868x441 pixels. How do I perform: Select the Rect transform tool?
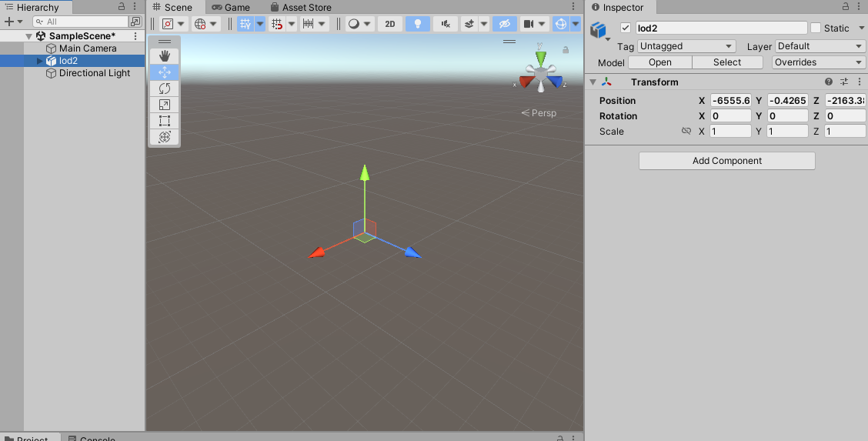(165, 121)
